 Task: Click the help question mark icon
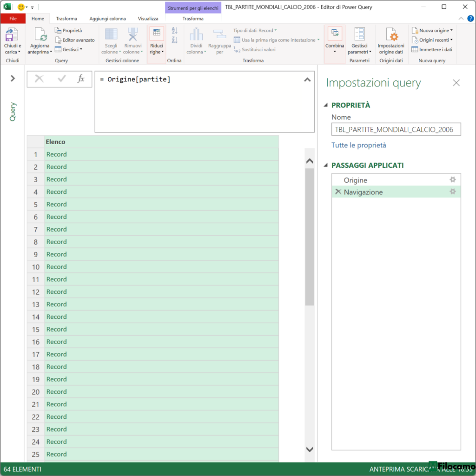tap(470, 19)
